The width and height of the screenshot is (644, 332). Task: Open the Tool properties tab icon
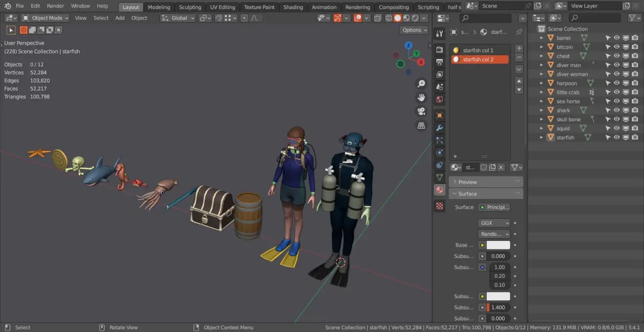440,34
